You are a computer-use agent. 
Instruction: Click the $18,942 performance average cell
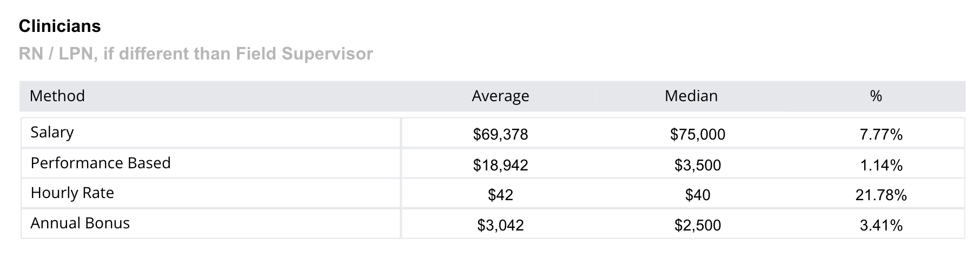click(500, 165)
